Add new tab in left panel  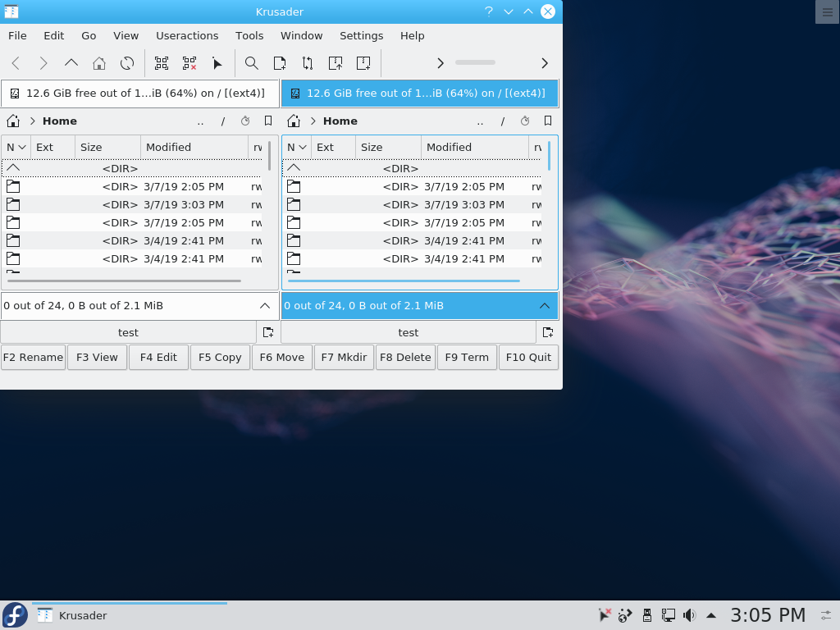pyautogui.click(x=268, y=333)
